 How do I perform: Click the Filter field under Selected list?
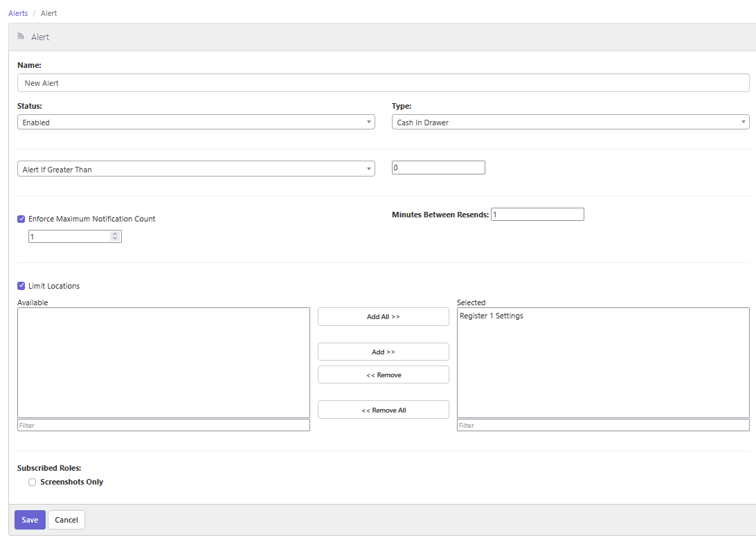tap(603, 425)
